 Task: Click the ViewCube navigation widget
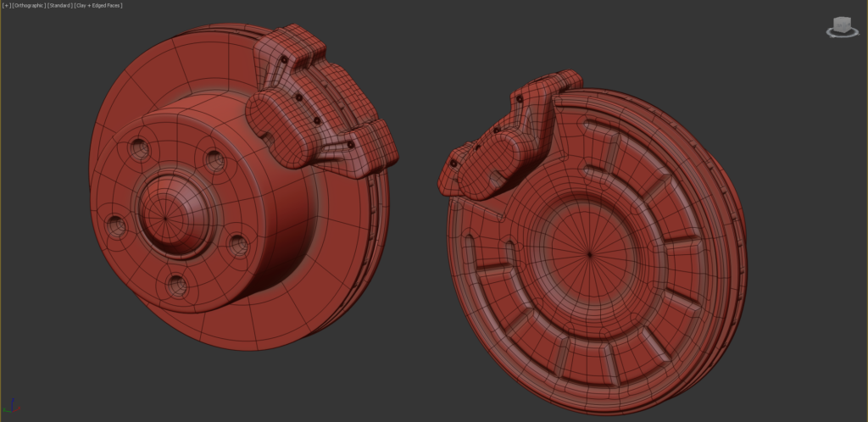coord(842,26)
